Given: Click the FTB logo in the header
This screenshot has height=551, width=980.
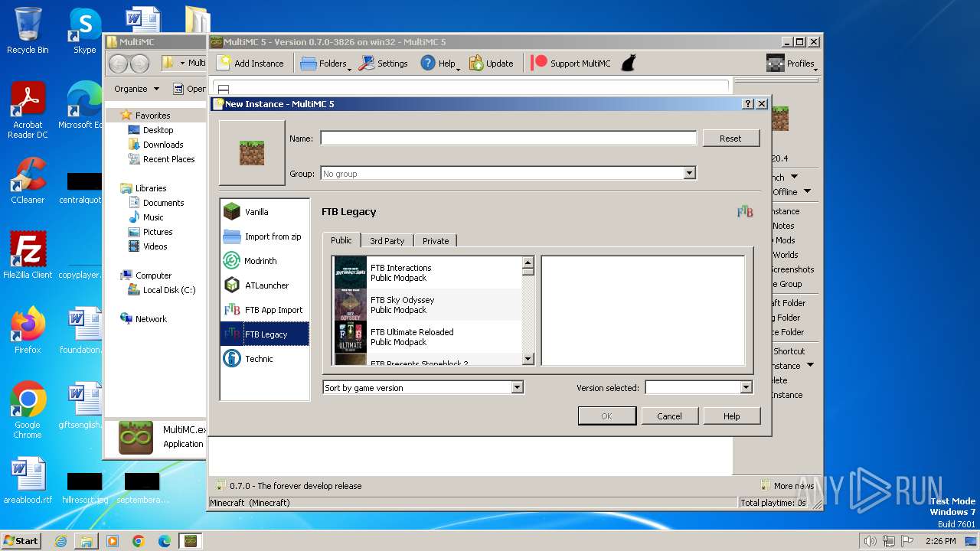Looking at the screenshot, I should pos(744,212).
